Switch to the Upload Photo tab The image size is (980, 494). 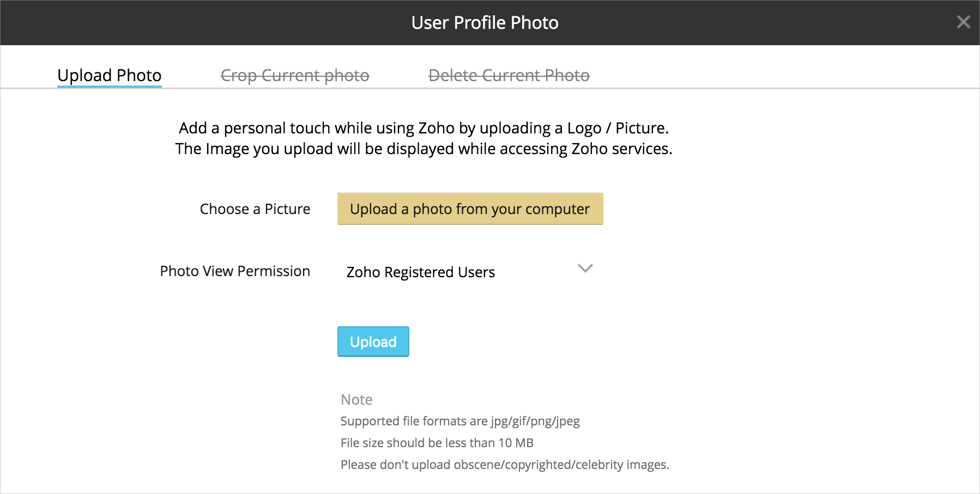(109, 75)
